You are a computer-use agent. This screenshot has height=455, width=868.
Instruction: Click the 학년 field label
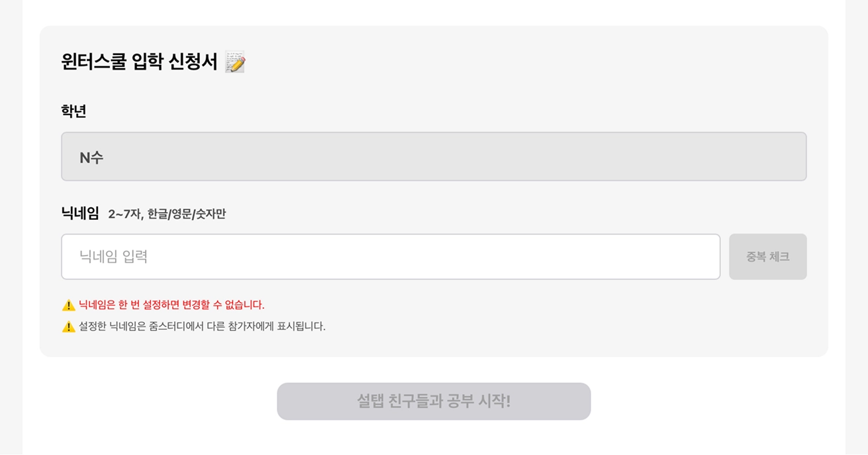pos(73,111)
